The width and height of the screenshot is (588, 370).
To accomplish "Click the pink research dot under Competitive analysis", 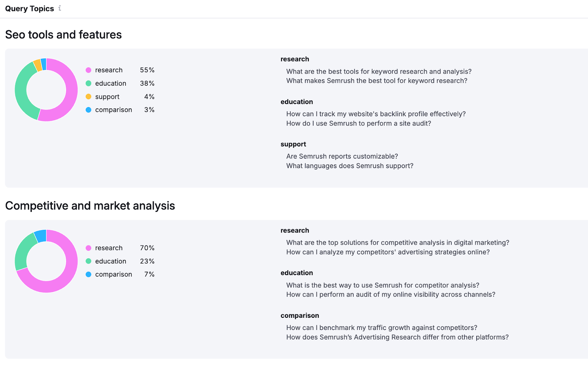I will tap(89, 248).
